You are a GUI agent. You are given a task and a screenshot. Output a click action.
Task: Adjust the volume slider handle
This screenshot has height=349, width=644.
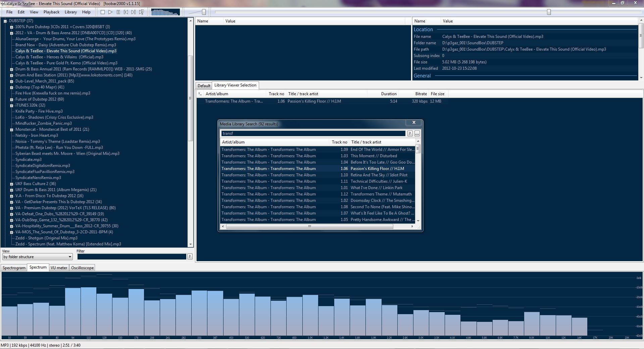(x=204, y=12)
